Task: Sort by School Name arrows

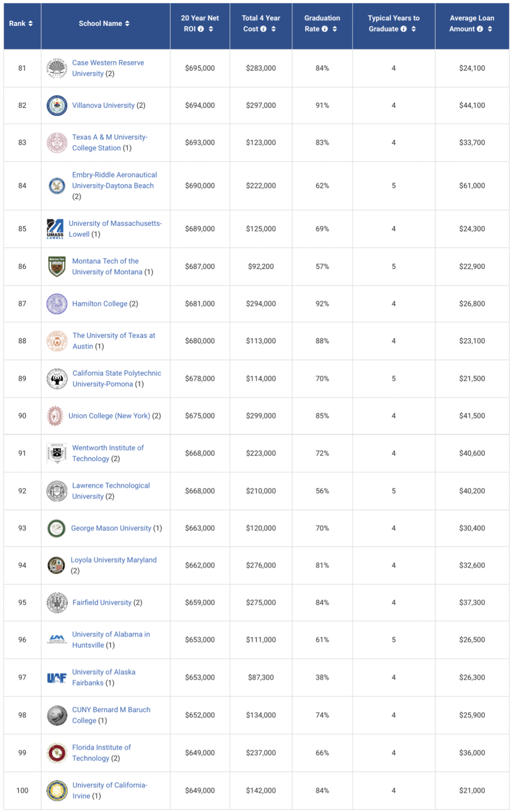Action: pos(127,24)
